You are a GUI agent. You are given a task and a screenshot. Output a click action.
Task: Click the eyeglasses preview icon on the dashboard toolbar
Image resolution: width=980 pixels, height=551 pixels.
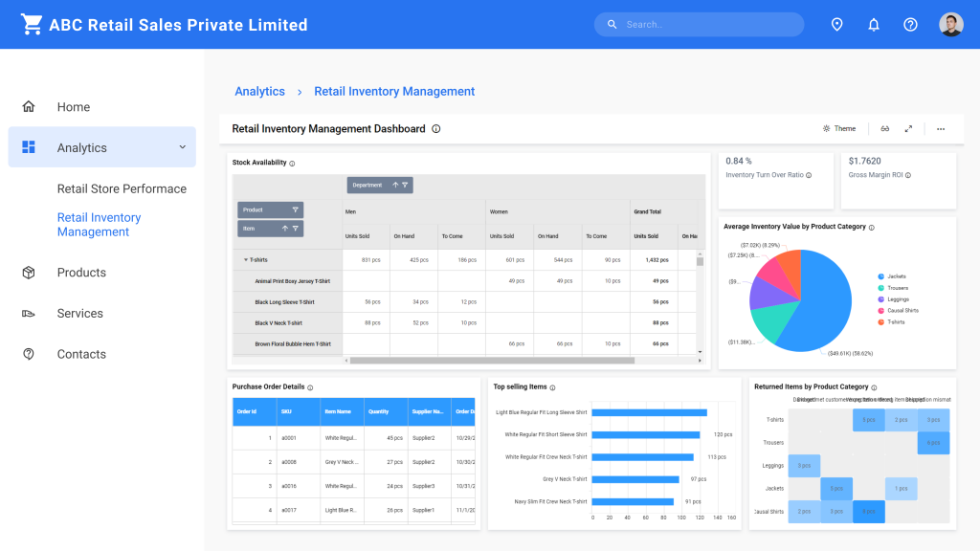(x=884, y=128)
